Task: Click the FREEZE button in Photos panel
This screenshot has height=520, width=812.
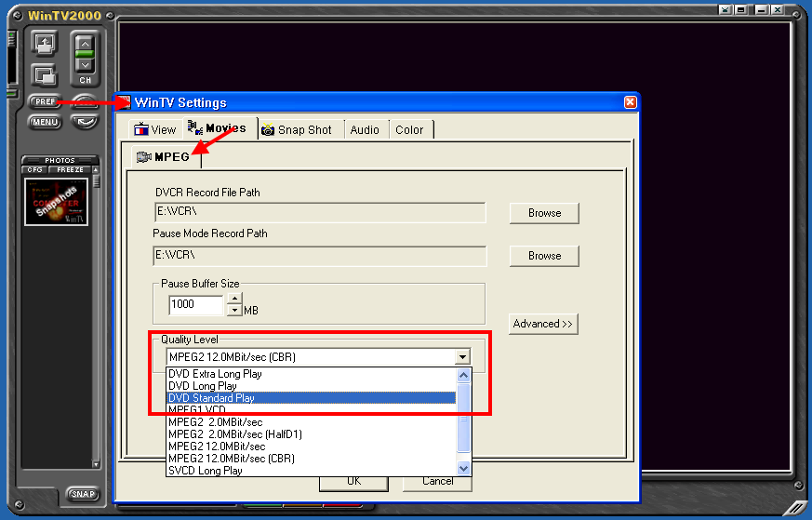Action: click(70, 169)
